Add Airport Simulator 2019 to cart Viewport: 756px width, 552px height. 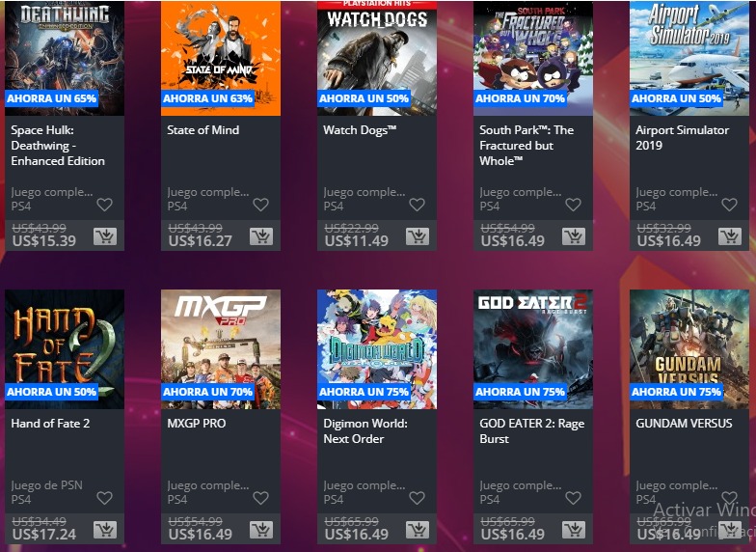730,236
